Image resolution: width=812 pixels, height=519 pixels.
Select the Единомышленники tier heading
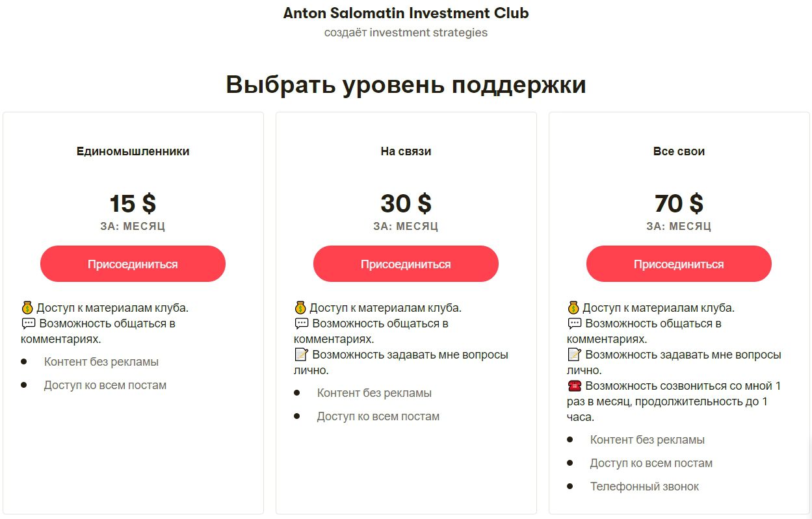(x=133, y=151)
